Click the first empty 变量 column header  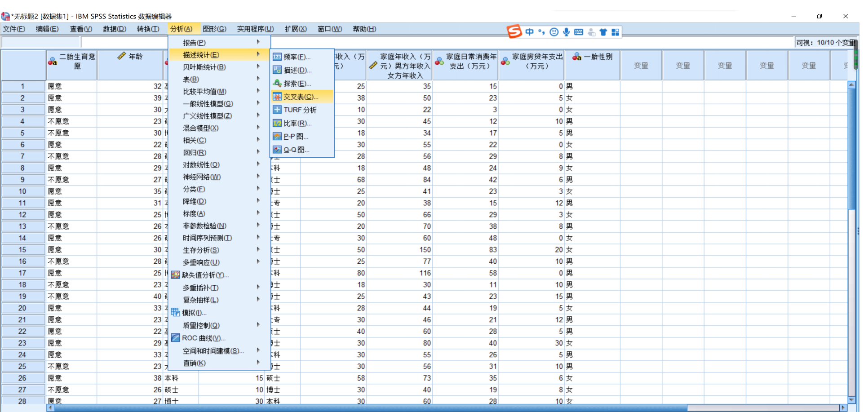641,65
